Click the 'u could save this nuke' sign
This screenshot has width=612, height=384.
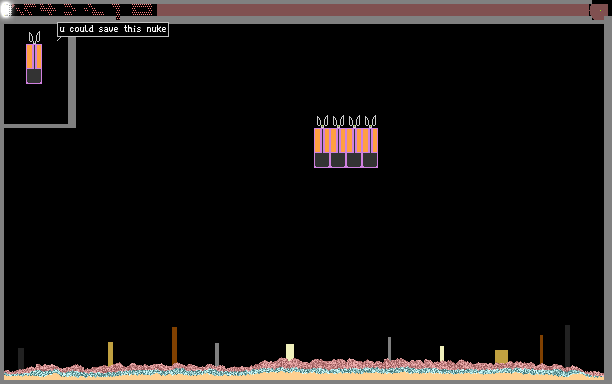pos(113,29)
